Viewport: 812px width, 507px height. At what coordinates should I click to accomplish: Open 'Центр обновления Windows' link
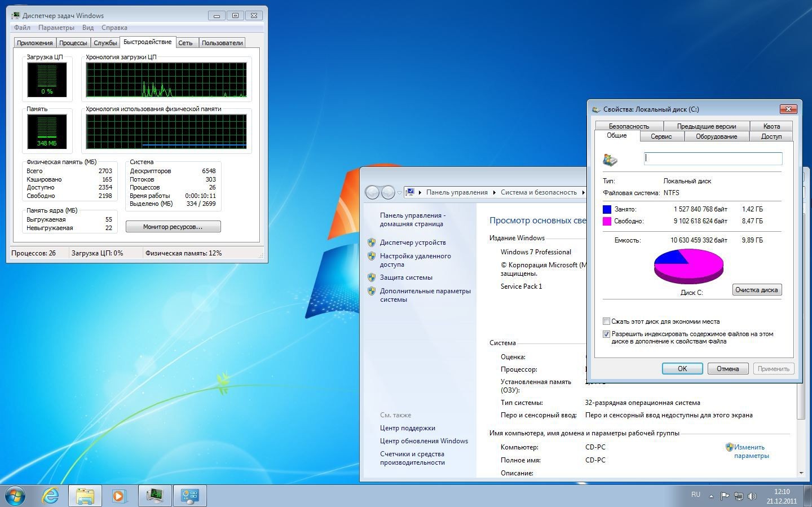point(424,441)
